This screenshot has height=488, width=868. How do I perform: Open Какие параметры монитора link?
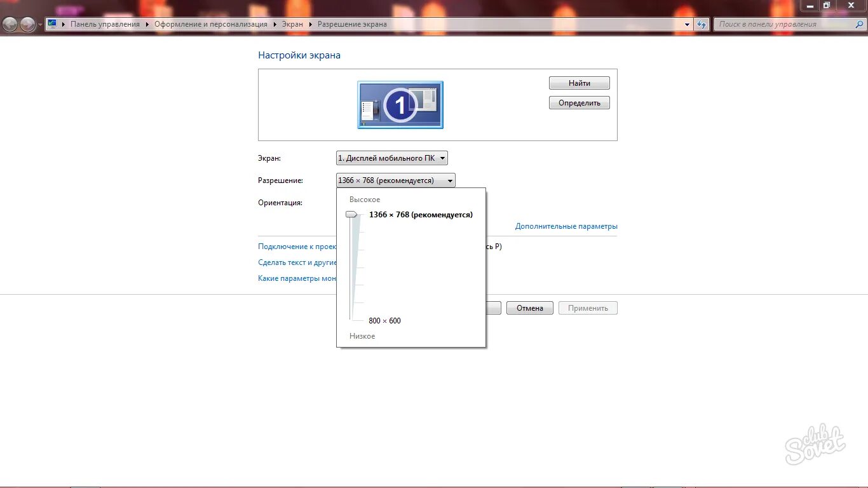pyautogui.click(x=297, y=278)
